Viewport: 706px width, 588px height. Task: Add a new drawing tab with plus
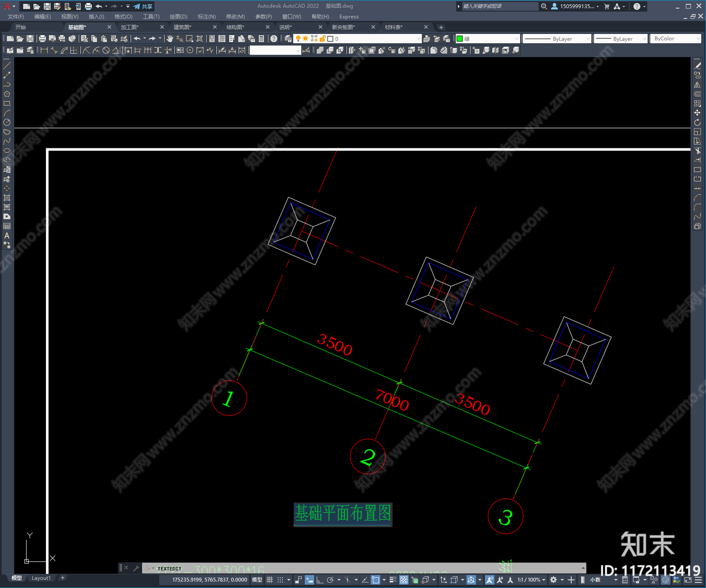pyautogui.click(x=441, y=27)
